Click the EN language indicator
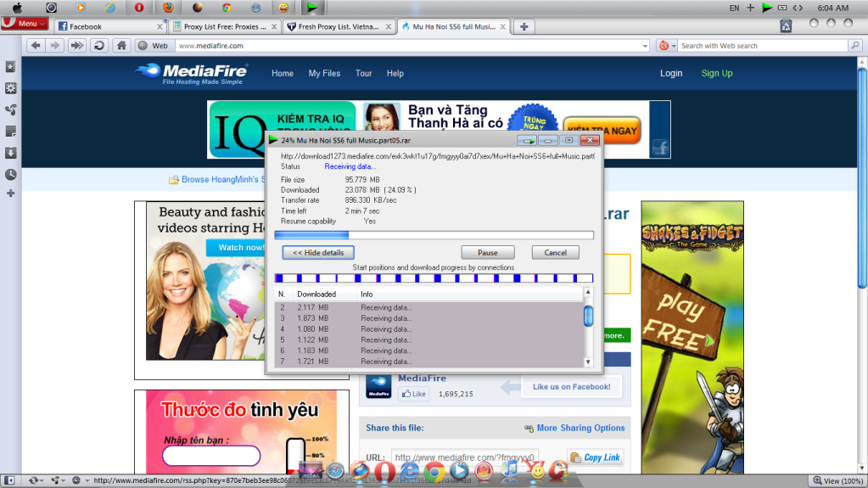The height and width of the screenshot is (488, 868). (x=734, y=8)
